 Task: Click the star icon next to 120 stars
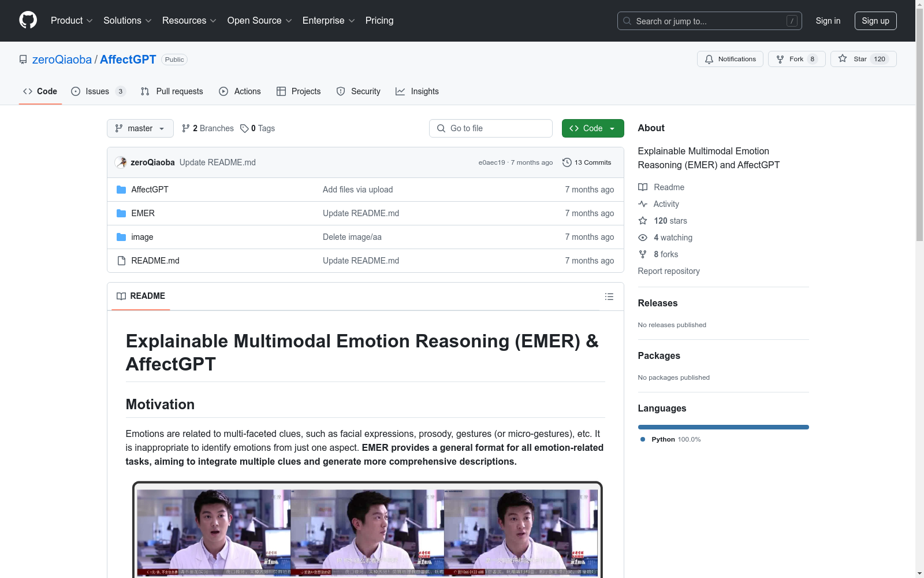(x=643, y=221)
